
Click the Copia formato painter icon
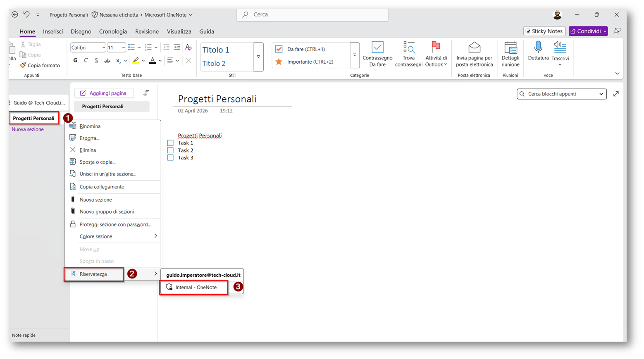click(23, 65)
